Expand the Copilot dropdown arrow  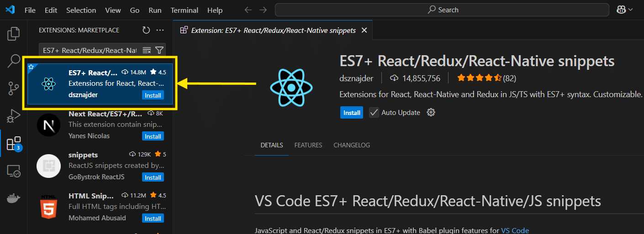click(631, 10)
